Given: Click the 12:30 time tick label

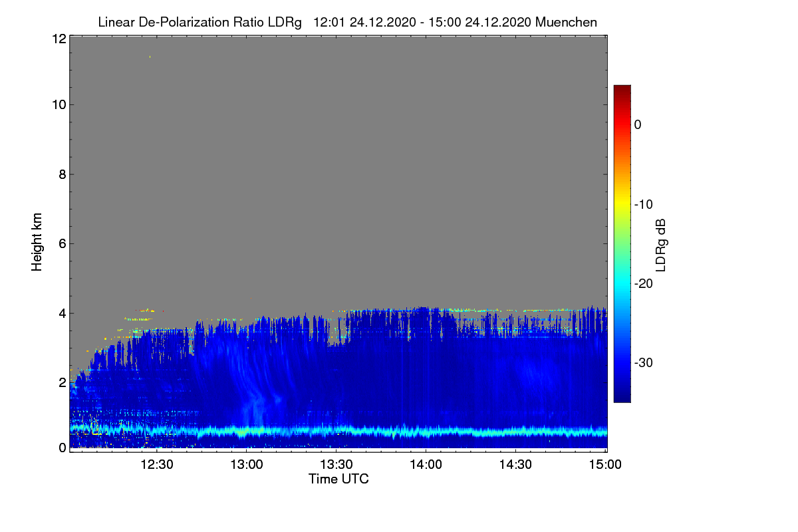Looking at the screenshot, I should click(x=157, y=464).
